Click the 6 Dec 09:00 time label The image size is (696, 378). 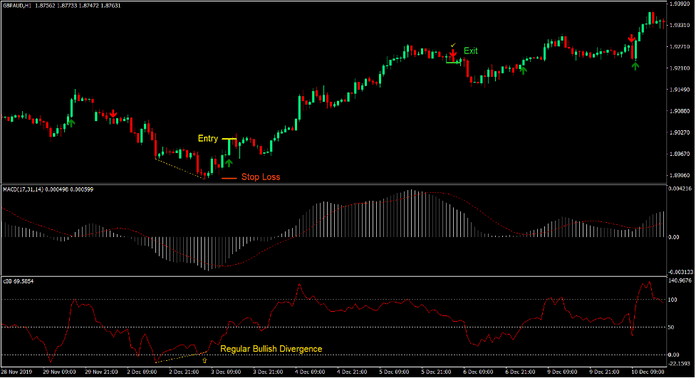pos(478,372)
